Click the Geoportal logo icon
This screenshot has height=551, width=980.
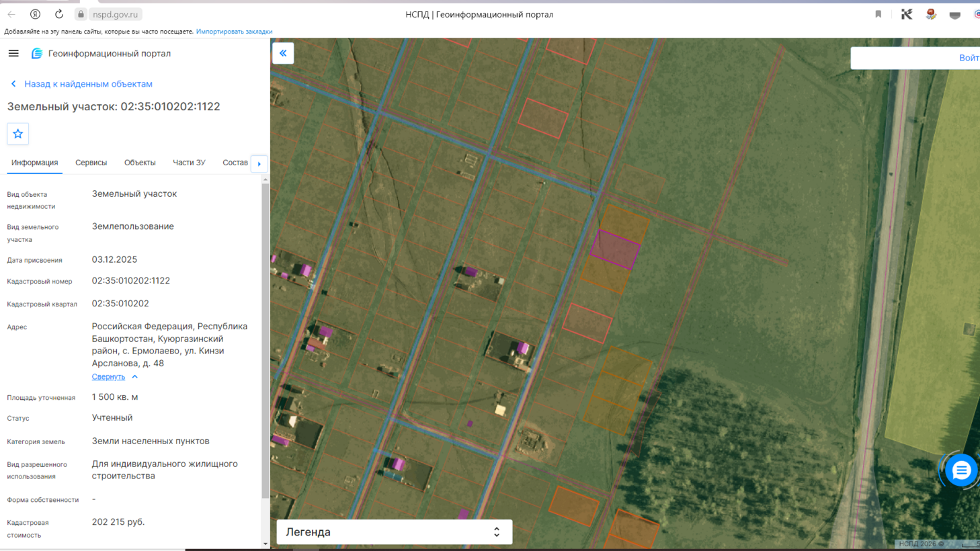(x=37, y=54)
